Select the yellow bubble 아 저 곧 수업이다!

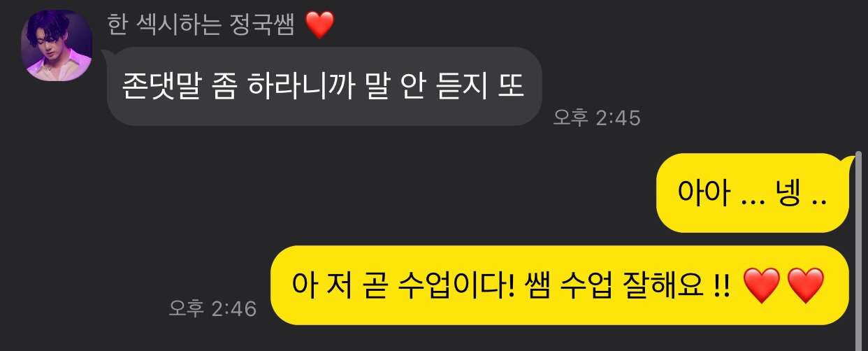click(559, 285)
